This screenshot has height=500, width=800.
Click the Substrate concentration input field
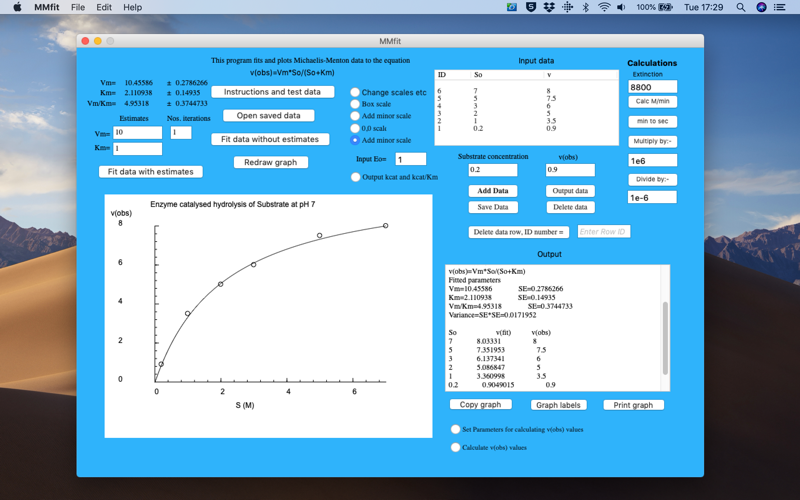[493, 170]
